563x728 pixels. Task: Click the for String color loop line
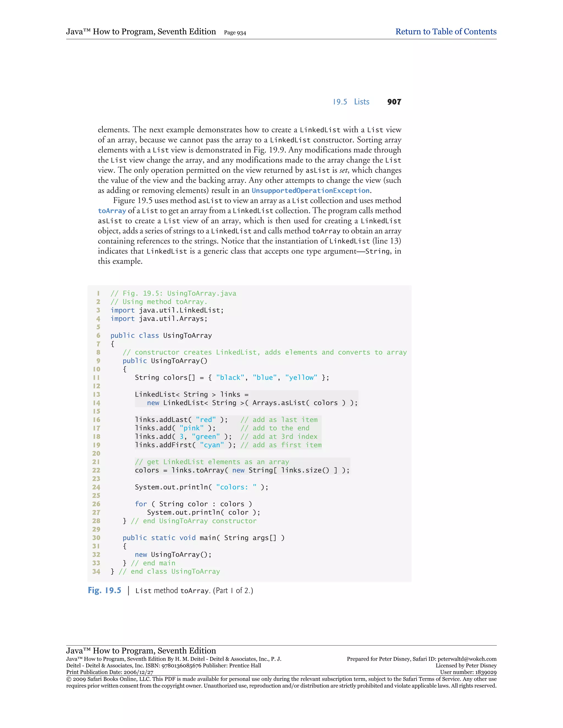pyautogui.click(x=194, y=504)
